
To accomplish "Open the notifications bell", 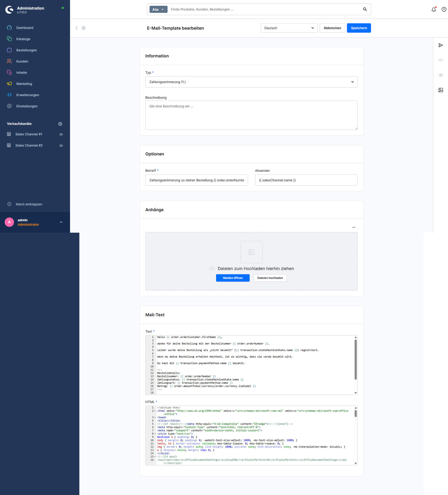I will (434, 9).
